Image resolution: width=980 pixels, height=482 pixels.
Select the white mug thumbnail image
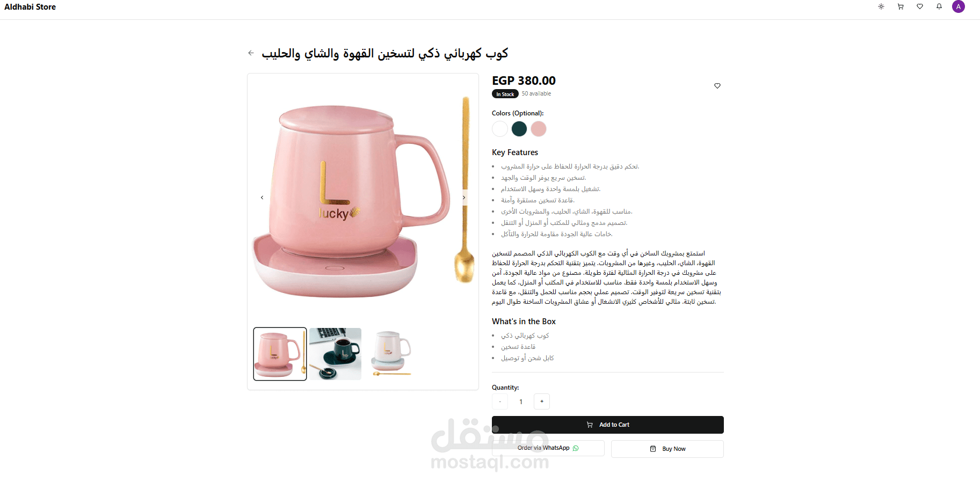point(391,354)
